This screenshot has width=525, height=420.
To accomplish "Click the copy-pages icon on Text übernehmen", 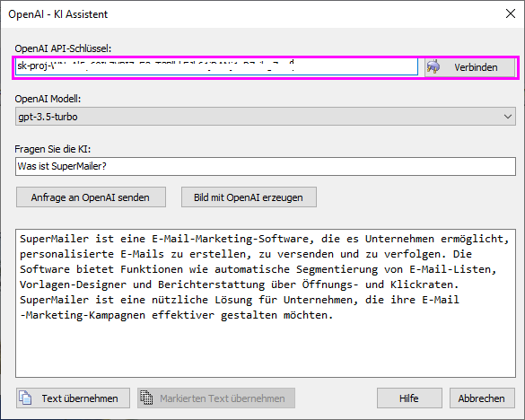I will [25, 398].
